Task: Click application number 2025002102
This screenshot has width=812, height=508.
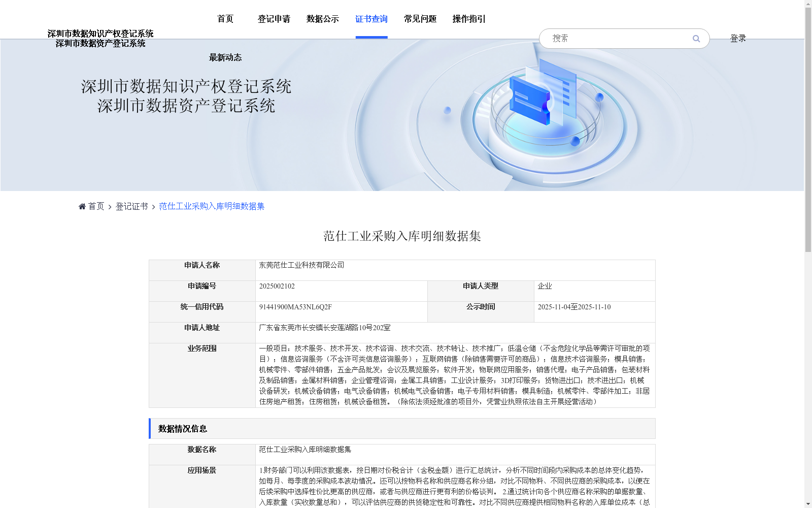Action: tap(277, 286)
